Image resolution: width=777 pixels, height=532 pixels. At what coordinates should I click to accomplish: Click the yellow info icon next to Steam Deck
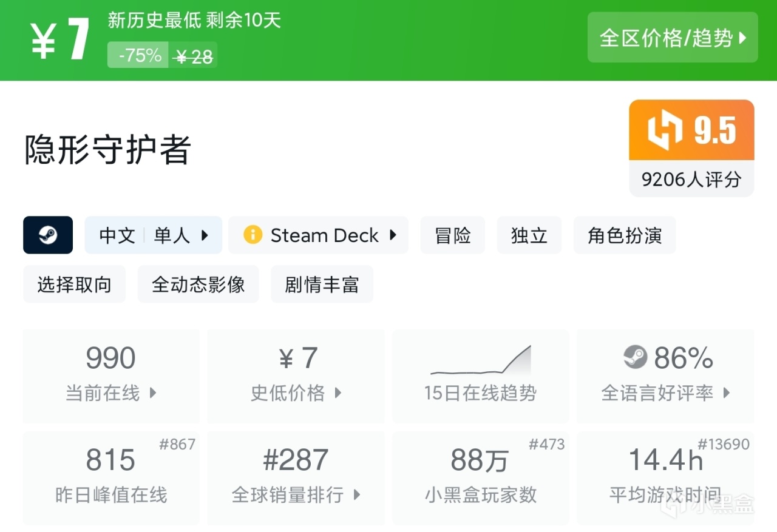253,235
